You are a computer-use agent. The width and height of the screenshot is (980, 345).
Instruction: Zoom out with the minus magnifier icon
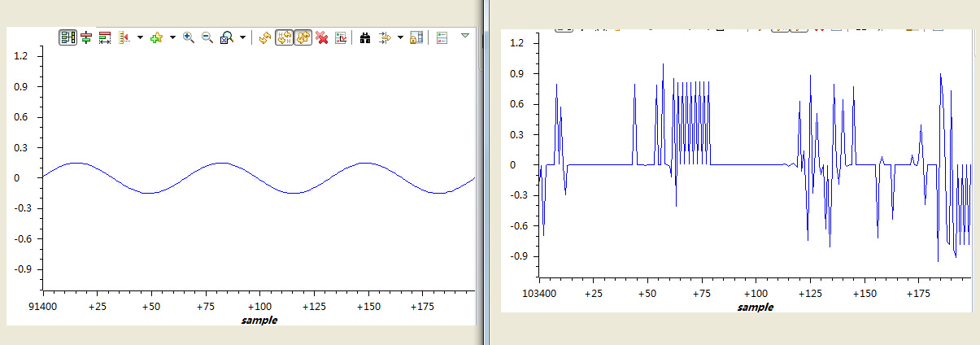tap(207, 37)
